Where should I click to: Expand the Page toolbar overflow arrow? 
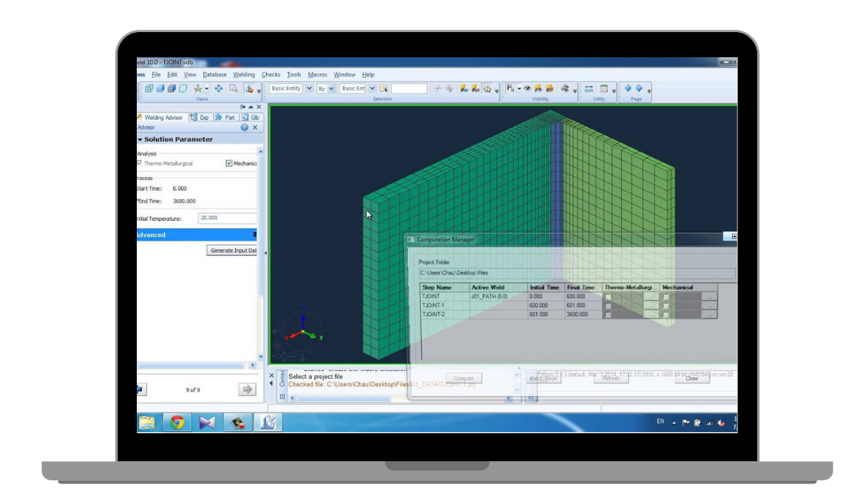click(x=649, y=90)
